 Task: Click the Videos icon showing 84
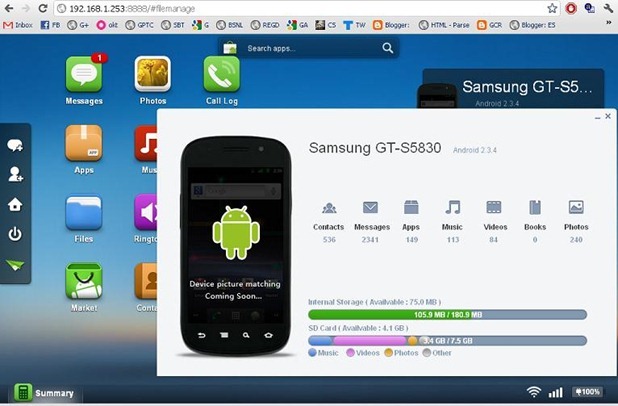494,207
